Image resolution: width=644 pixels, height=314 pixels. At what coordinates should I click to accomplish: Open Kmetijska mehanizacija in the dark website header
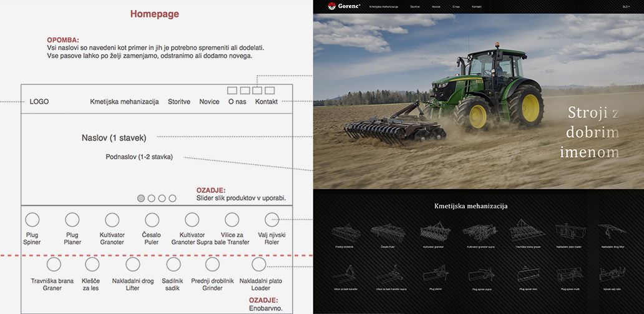click(x=384, y=6)
